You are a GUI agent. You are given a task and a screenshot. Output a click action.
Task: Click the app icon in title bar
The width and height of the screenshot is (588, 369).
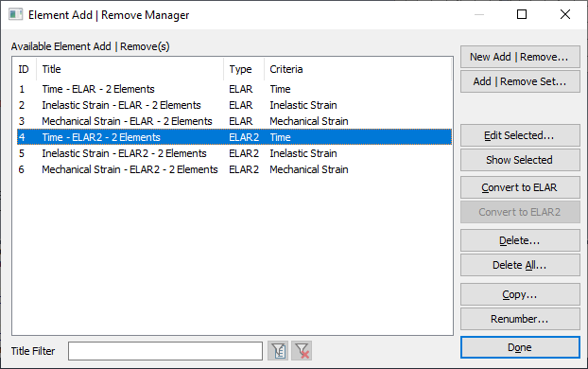tap(16, 14)
